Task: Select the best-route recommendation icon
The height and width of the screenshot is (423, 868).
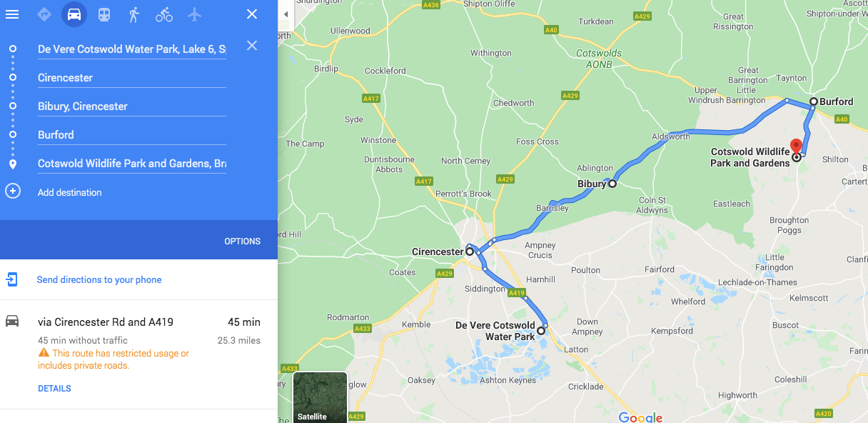Action: click(x=44, y=14)
